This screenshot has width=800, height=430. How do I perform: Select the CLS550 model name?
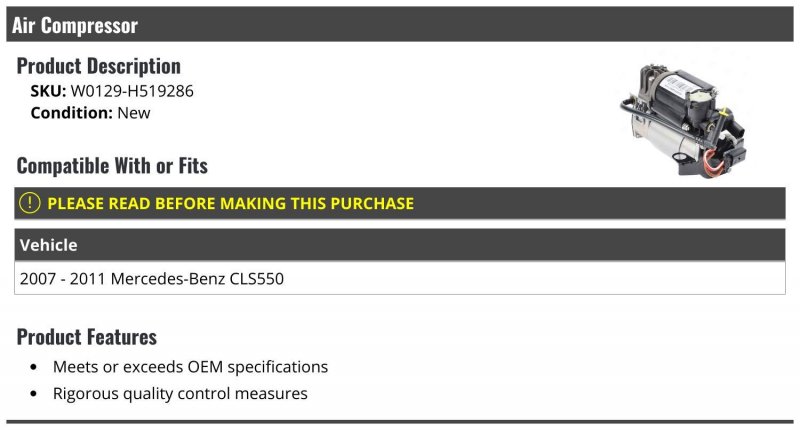pos(254,279)
